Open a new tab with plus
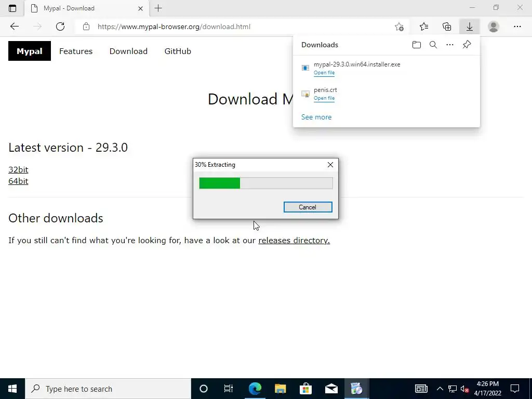Screen dimensions: 532x399 [158, 8]
